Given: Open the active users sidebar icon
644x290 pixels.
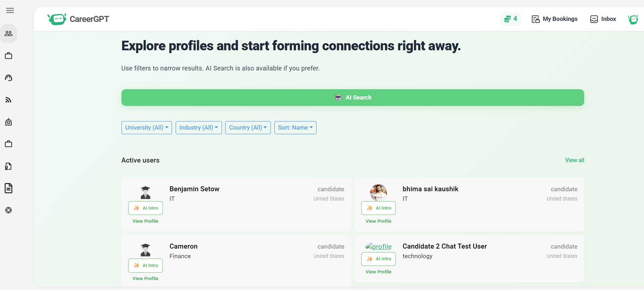Looking at the screenshot, I should (x=8, y=33).
